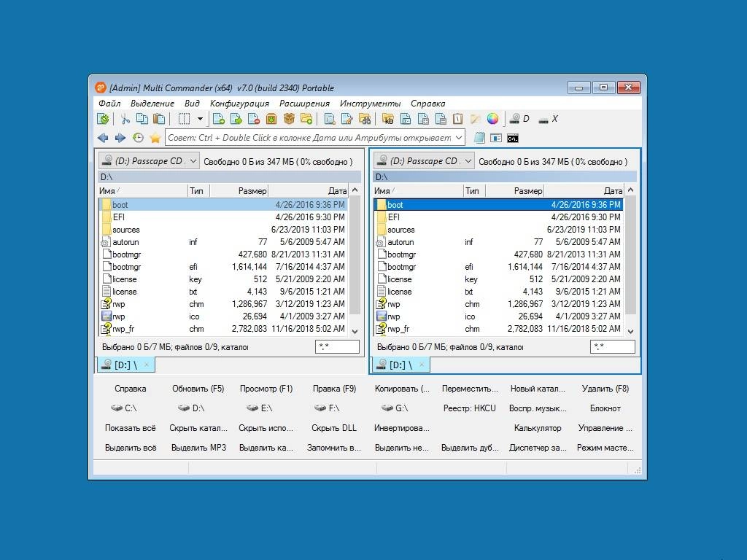
Task: Open the Конфигурация menu
Action: (239, 104)
